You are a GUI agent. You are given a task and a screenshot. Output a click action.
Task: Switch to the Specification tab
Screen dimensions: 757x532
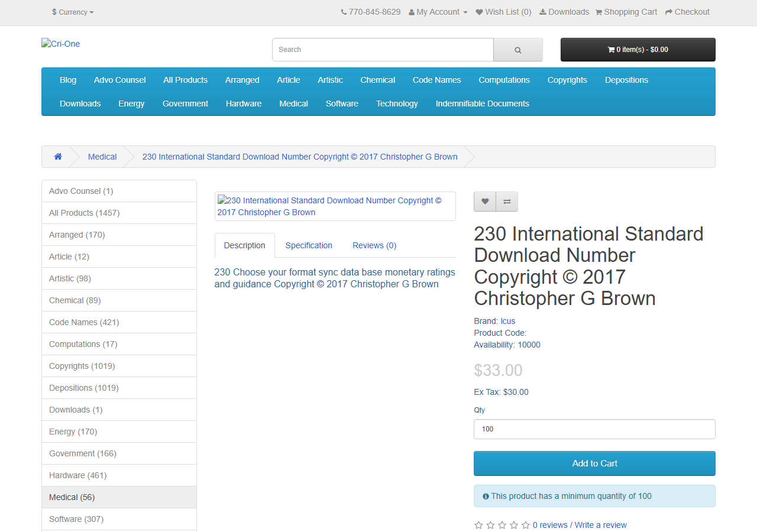pos(309,245)
